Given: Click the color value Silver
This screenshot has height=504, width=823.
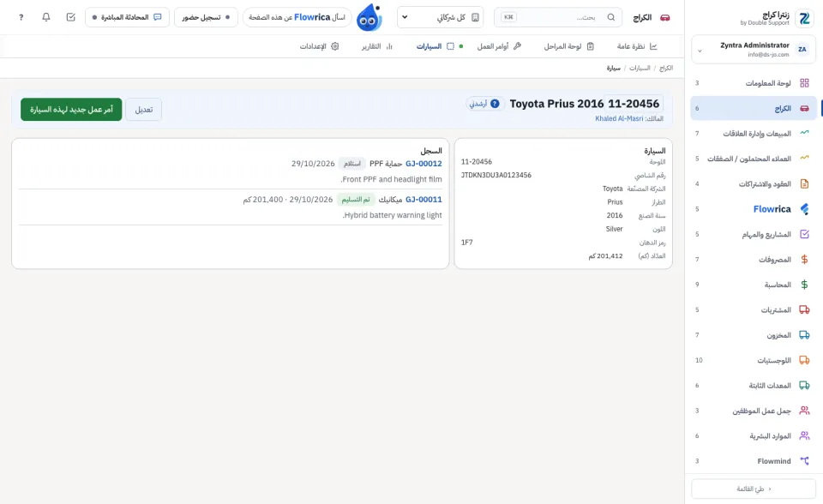Looking at the screenshot, I should [614, 229].
